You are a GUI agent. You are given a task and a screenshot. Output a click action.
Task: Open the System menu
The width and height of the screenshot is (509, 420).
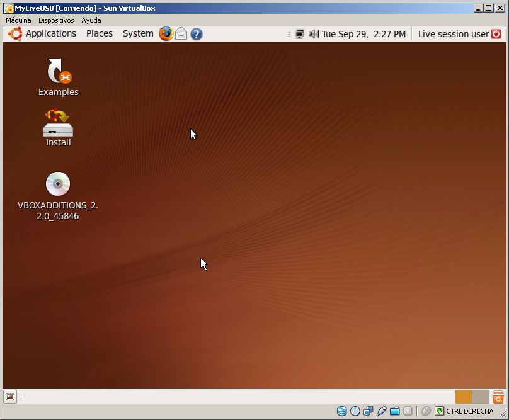click(138, 33)
